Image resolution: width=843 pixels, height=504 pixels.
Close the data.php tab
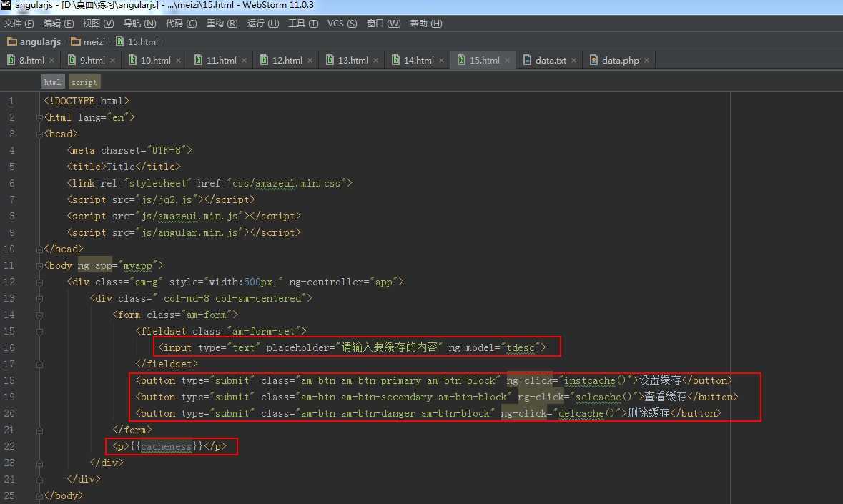tap(647, 61)
